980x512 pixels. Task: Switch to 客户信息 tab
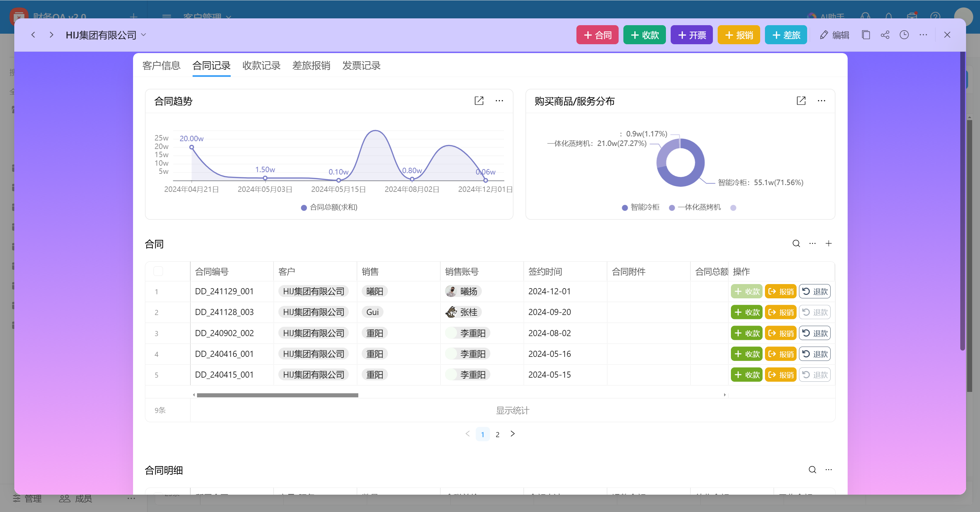(161, 66)
